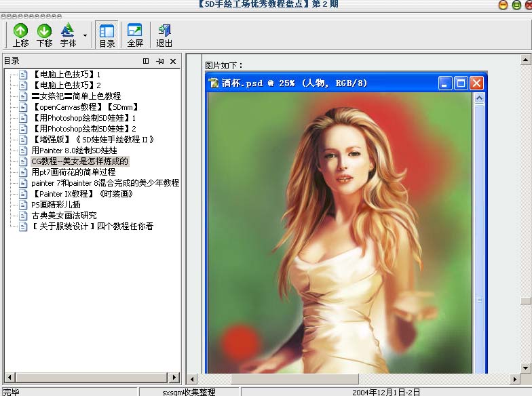Click the sxsqm收集整理 status bar text

pos(189,392)
